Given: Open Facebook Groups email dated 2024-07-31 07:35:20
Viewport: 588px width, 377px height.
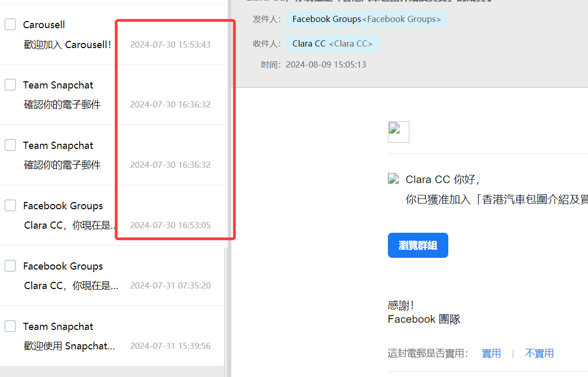Looking at the screenshot, I should tap(112, 275).
